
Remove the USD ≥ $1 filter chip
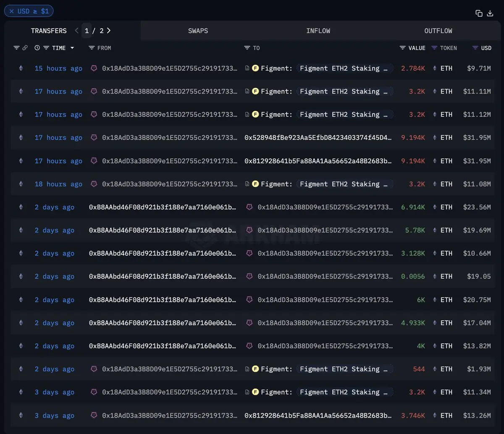(11, 11)
